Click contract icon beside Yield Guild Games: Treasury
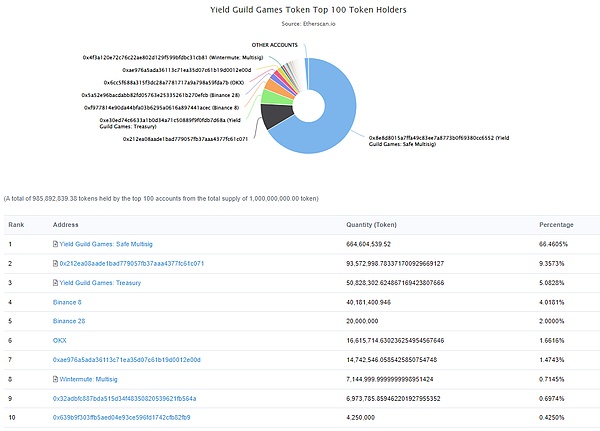600x431 pixels. coord(56,283)
